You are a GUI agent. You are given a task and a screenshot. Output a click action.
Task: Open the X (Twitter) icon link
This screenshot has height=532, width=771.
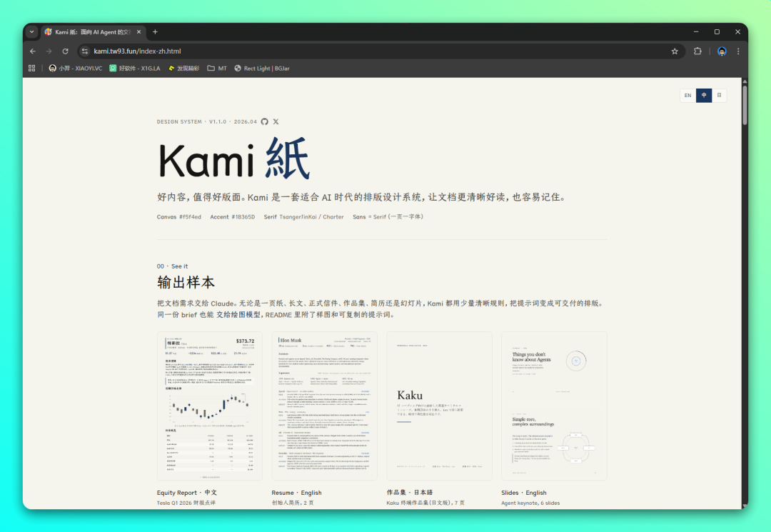tap(276, 121)
